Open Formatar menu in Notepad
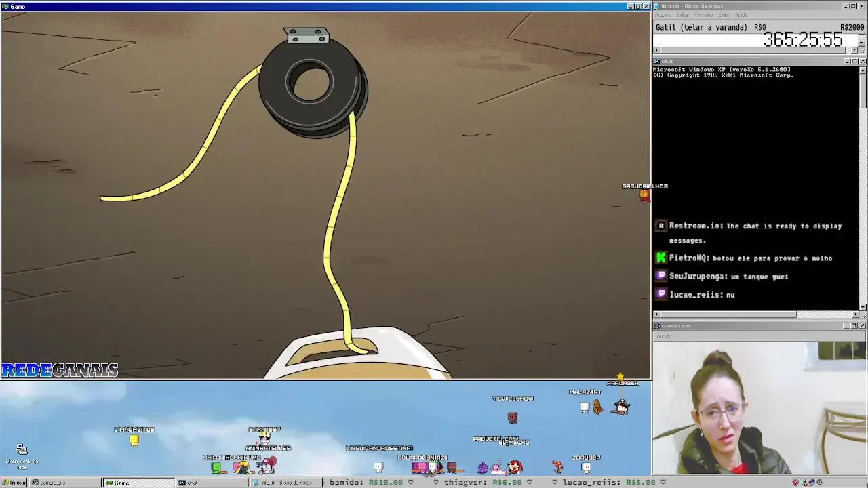This screenshot has height=488, width=868. [x=704, y=15]
